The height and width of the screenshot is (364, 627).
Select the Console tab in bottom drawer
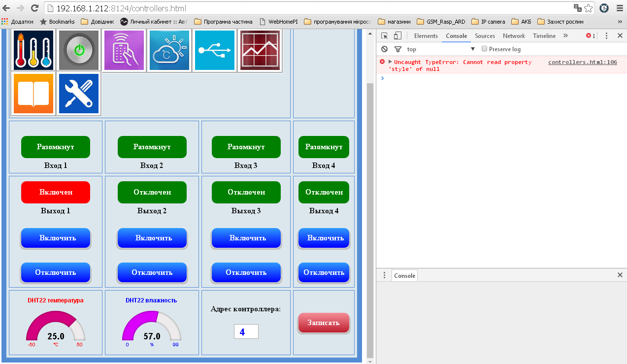(x=404, y=275)
